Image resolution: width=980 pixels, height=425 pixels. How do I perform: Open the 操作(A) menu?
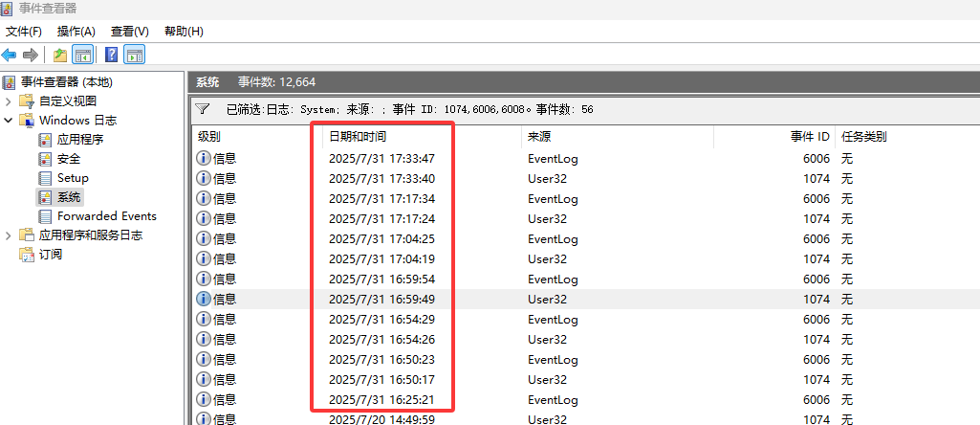[76, 32]
